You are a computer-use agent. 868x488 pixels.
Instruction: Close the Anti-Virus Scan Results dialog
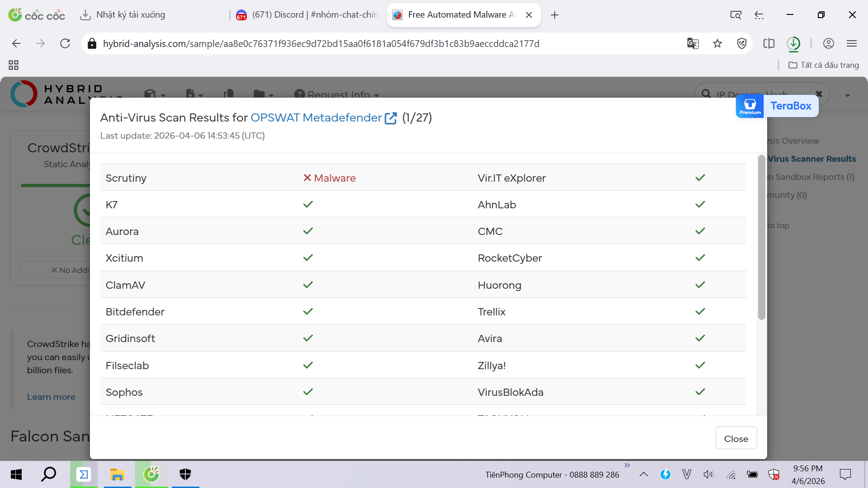tap(736, 438)
